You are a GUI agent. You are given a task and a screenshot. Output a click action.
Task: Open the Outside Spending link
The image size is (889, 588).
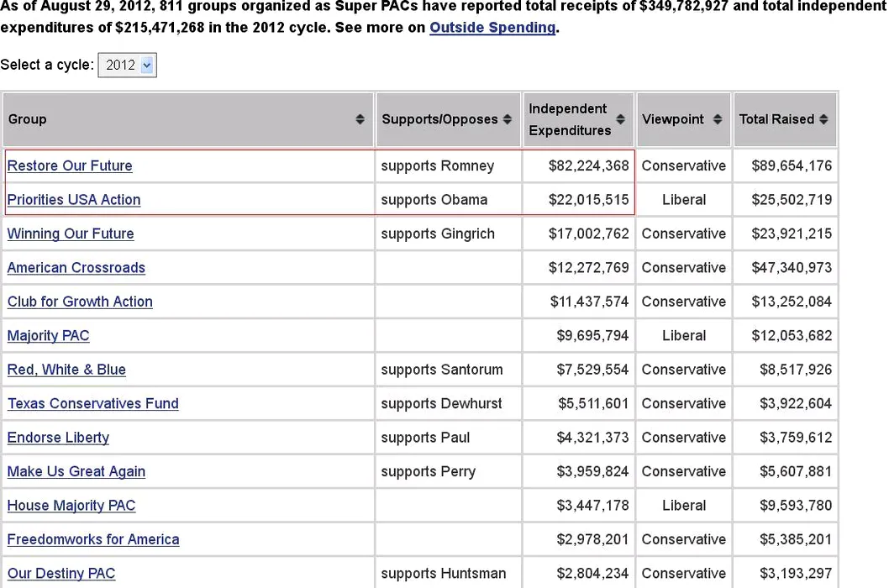[x=492, y=27]
